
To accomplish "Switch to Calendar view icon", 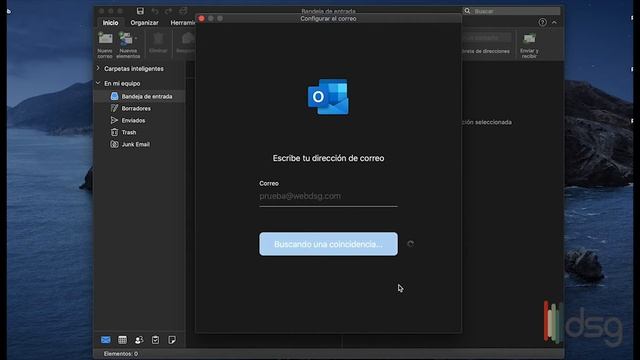I will (122, 340).
